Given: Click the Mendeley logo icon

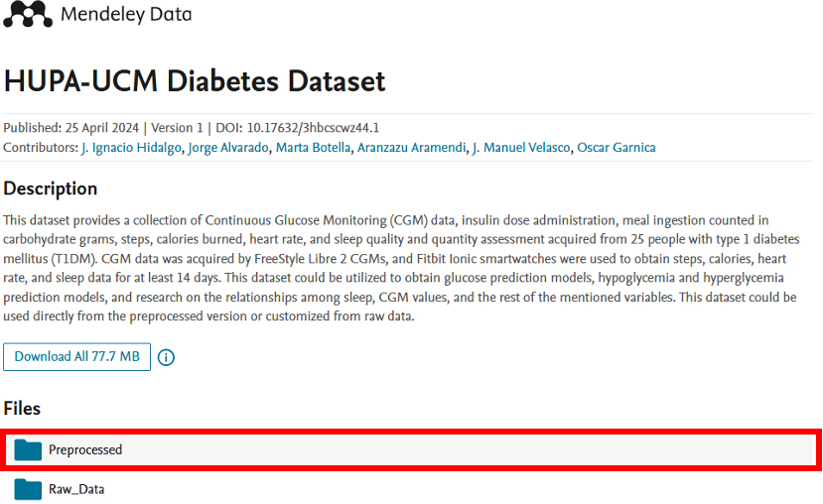Looking at the screenshot, I should [28, 14].
